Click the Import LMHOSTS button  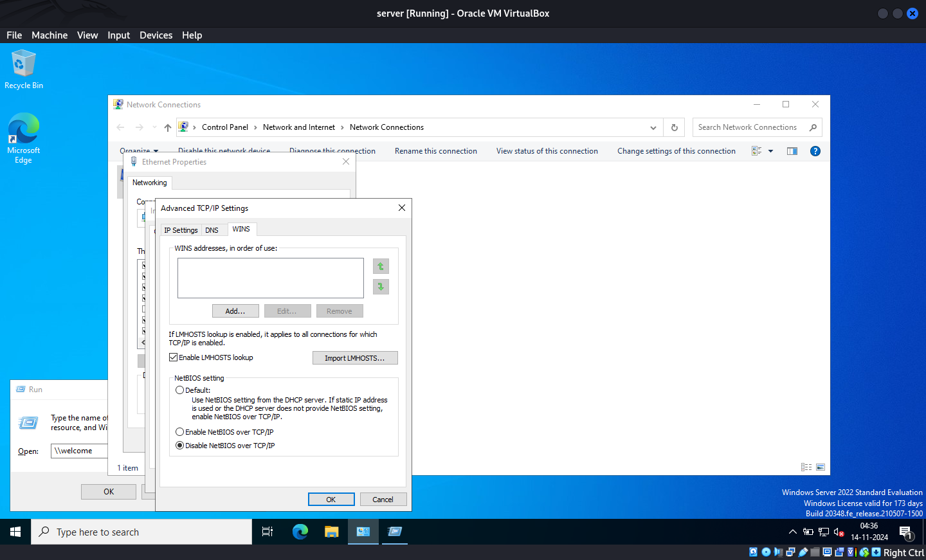[354, 358]
